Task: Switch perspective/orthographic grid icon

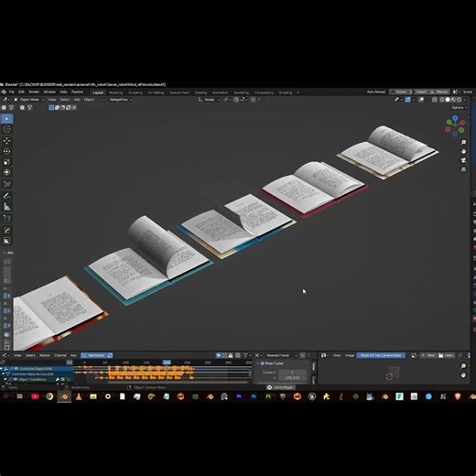Action: tap(463, 169)
